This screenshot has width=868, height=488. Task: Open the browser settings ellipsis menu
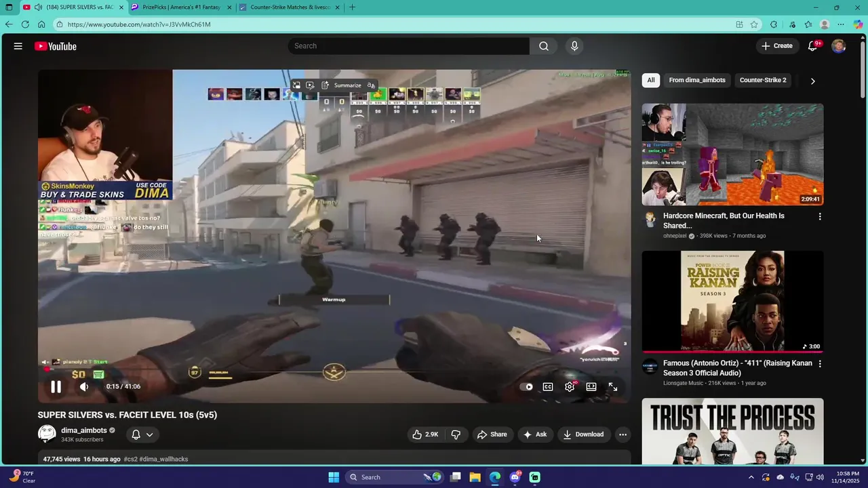coord(841,24)
